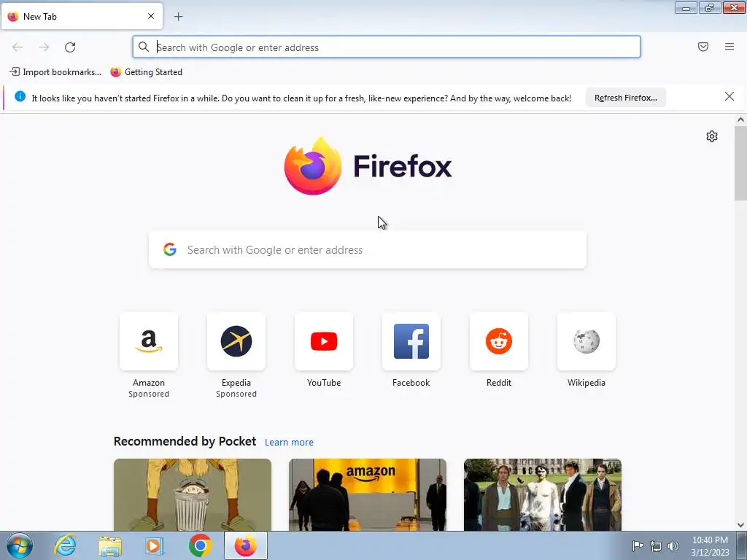747x560 pixels.
Task: Select the New Tab tab
Action: click(x=82, y=16)
